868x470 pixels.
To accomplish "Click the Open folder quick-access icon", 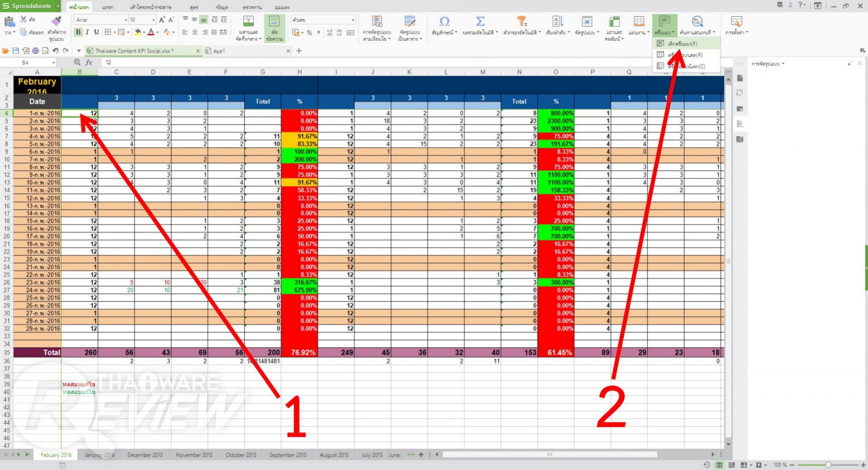I will [5, 50].
